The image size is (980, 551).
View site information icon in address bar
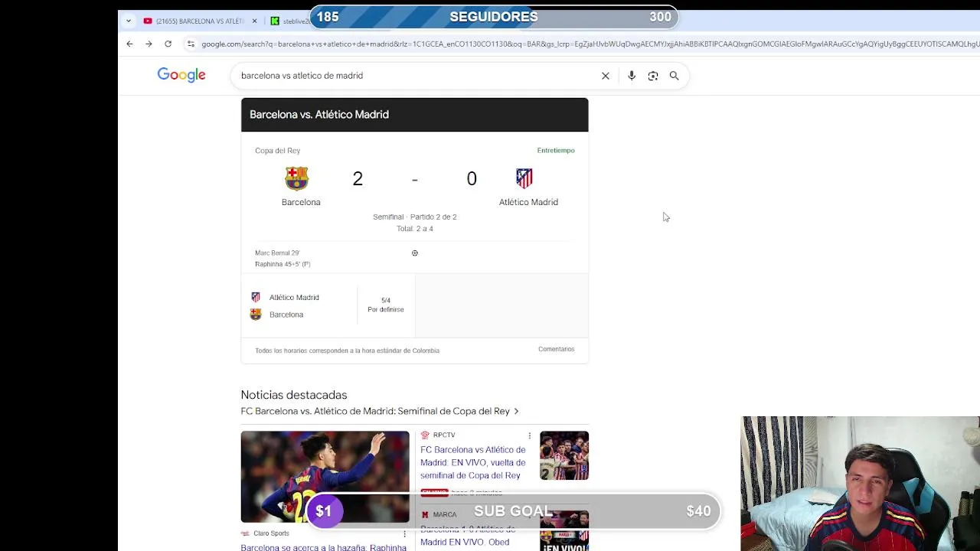(x=191, y=44)
